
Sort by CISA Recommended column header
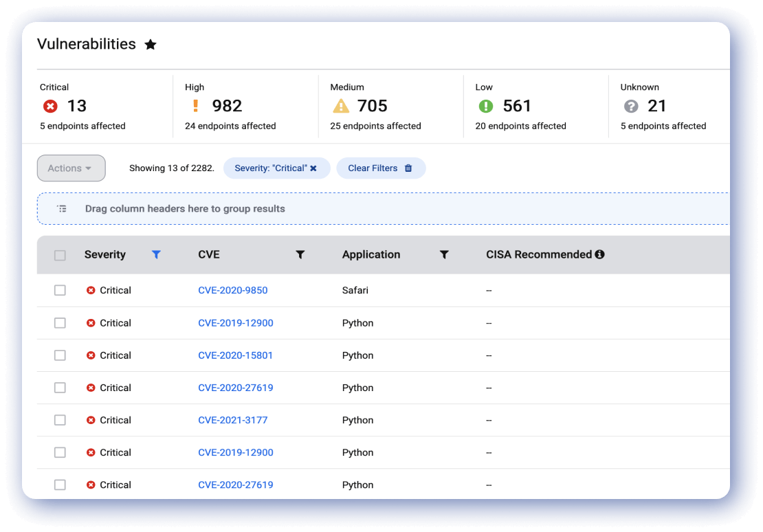click(x=539, y=254)
